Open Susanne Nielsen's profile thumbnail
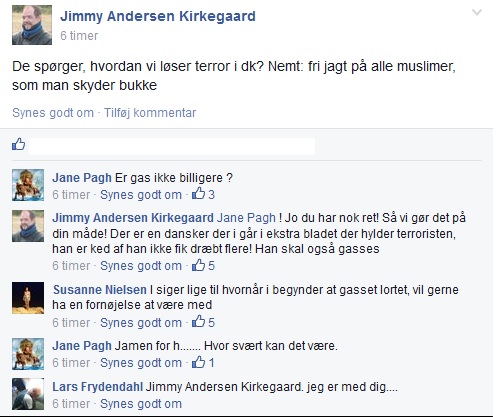 [x=28, y=298]
